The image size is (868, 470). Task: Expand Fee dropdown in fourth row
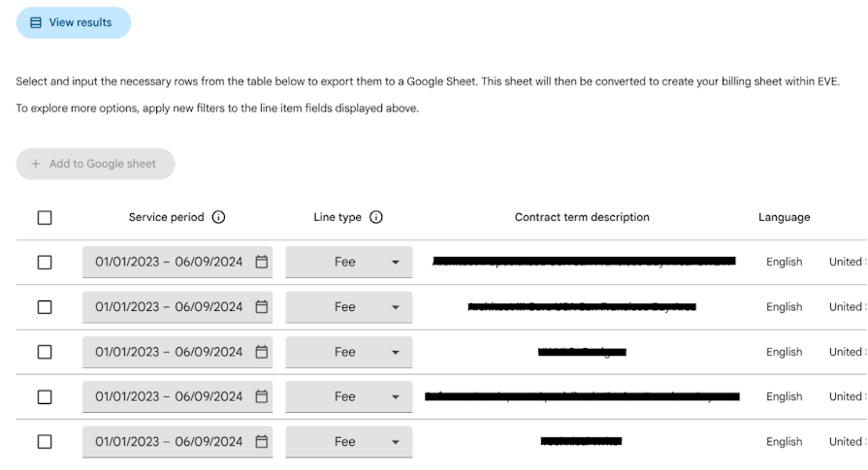tap(349, 396)
